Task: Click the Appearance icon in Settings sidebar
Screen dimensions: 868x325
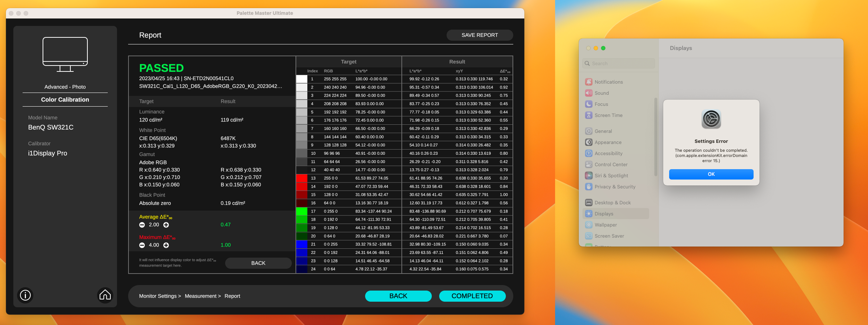Action: 589,143
